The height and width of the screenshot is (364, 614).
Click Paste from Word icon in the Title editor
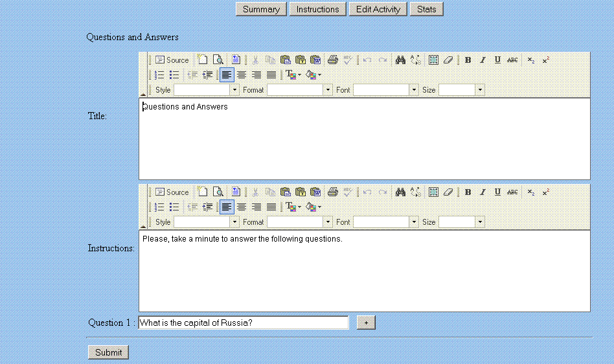[x=315, y=60]
